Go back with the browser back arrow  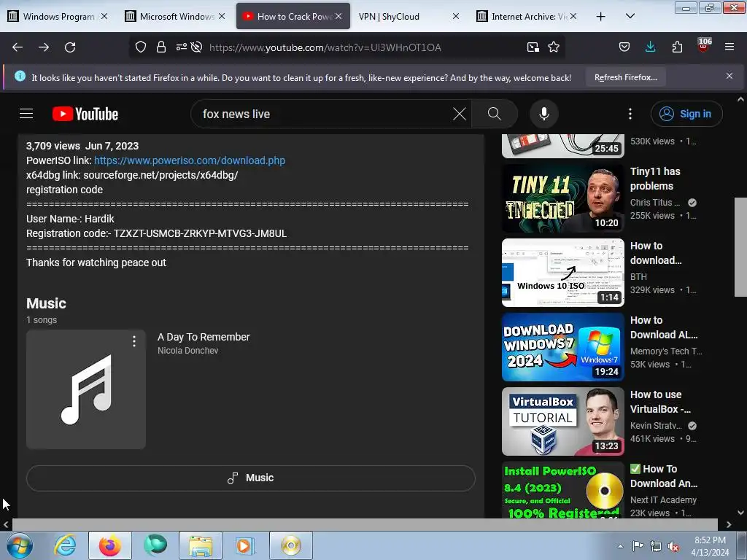[18, 47]
